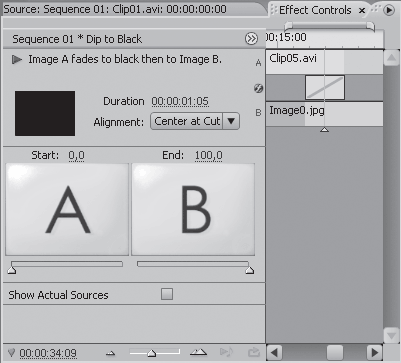This screenshot has height=363, width=401.
Task: Click the zoom in large mountains icon
Action: (x=199, y=352)
